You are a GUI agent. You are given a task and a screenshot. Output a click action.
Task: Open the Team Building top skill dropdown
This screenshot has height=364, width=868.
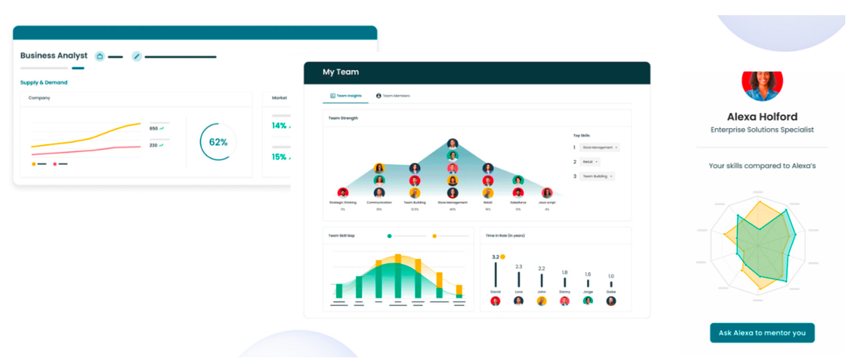[x=597, y=176]
